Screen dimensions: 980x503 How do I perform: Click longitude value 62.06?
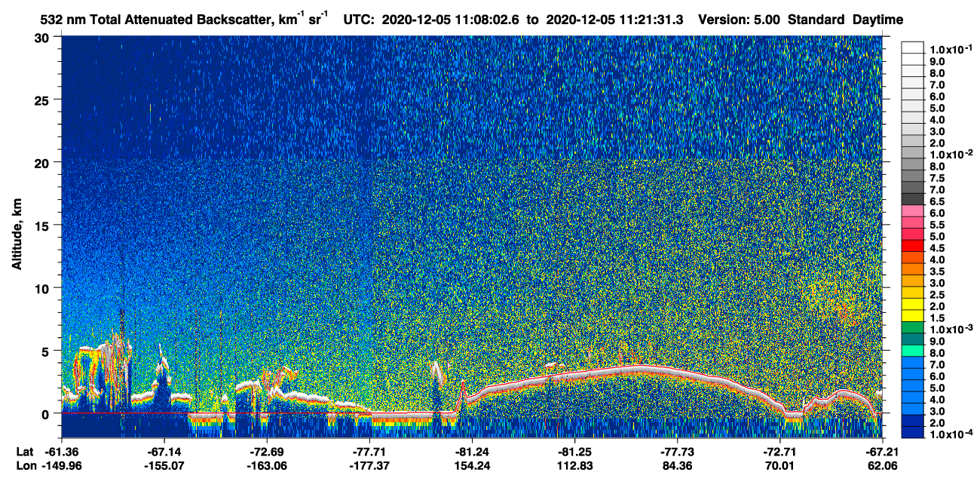click(x=882, y=465)
